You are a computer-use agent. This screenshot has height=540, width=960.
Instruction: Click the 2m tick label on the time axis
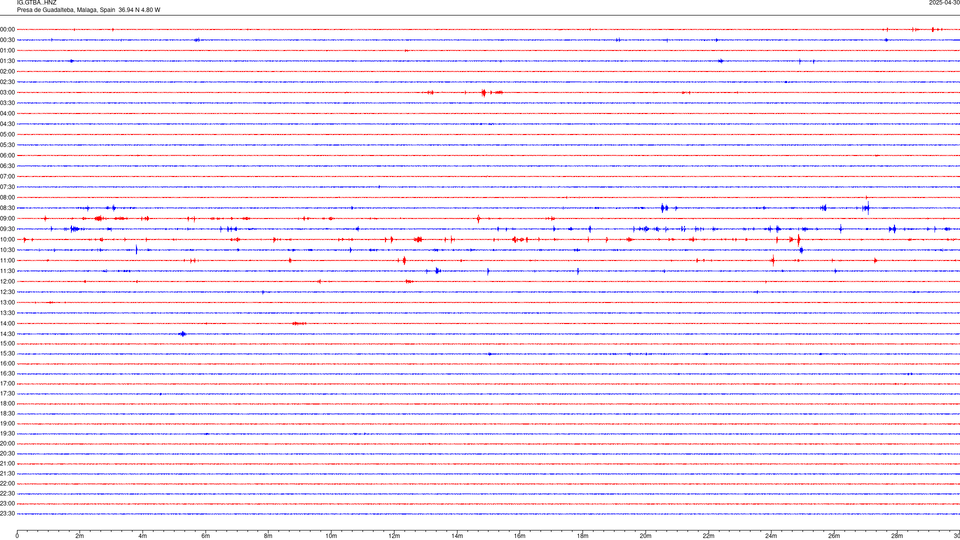coord(80,536)
